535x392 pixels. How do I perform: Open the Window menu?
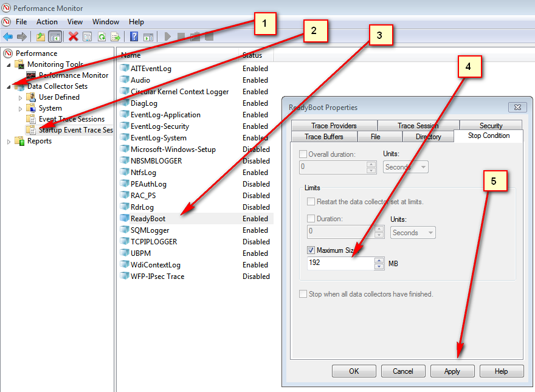[x=106, y=22]
